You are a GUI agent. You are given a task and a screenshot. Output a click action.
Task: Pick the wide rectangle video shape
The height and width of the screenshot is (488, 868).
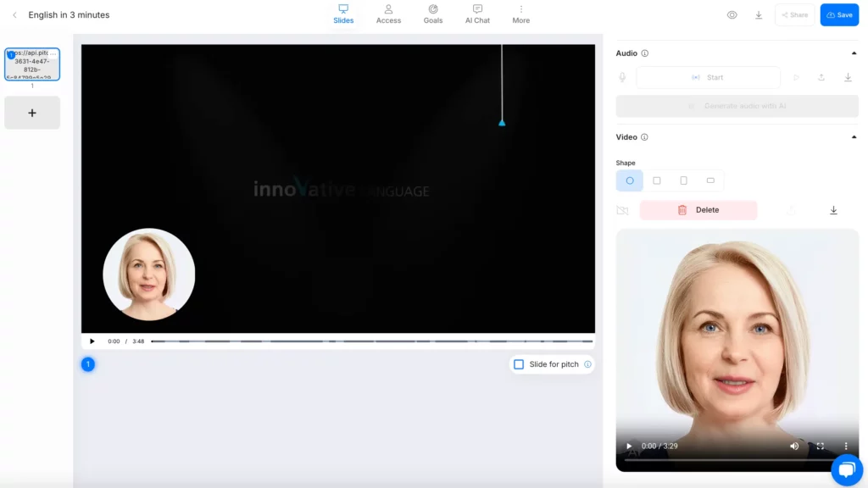710,180
